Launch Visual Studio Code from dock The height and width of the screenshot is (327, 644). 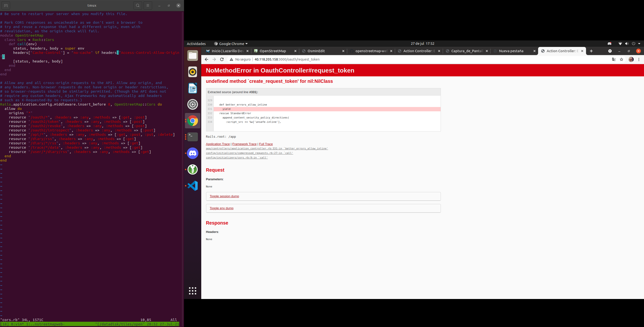click(192, 186)
